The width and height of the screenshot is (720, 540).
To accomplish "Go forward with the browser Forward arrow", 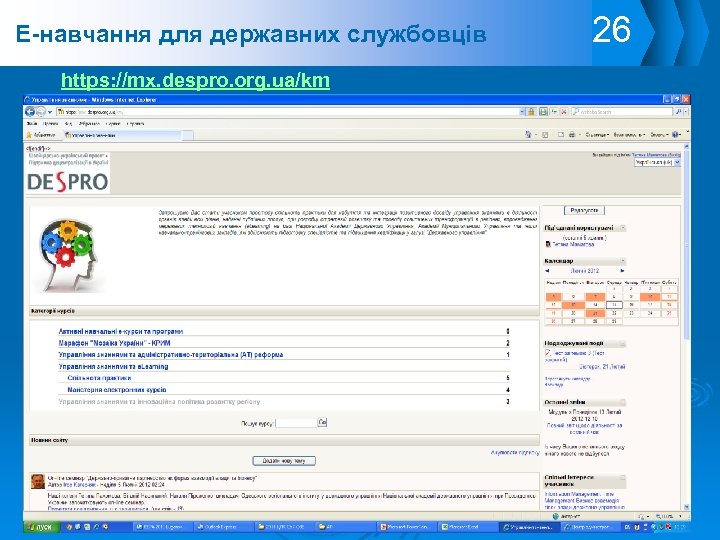I will [41, 112].
